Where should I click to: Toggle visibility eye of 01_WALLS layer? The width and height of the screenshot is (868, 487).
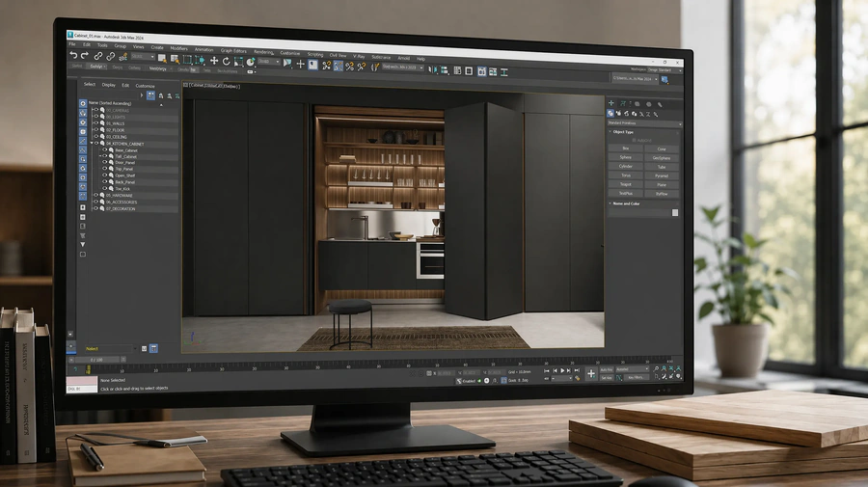[96, 123]
